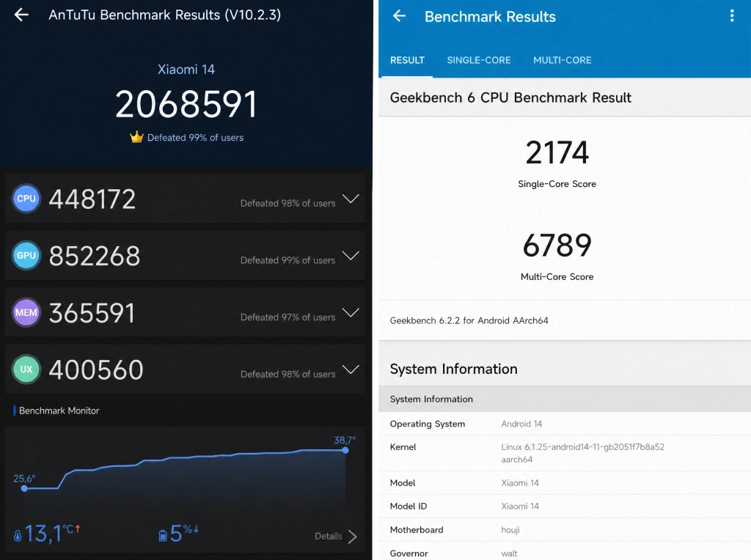Select the 25,6° start point on temperature graph
Viewport: 751px width, 560px height.
[x=24, y=488]
